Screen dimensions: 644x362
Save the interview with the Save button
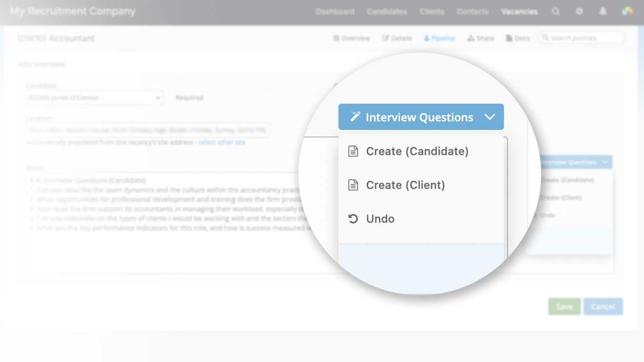pos(564,306)
